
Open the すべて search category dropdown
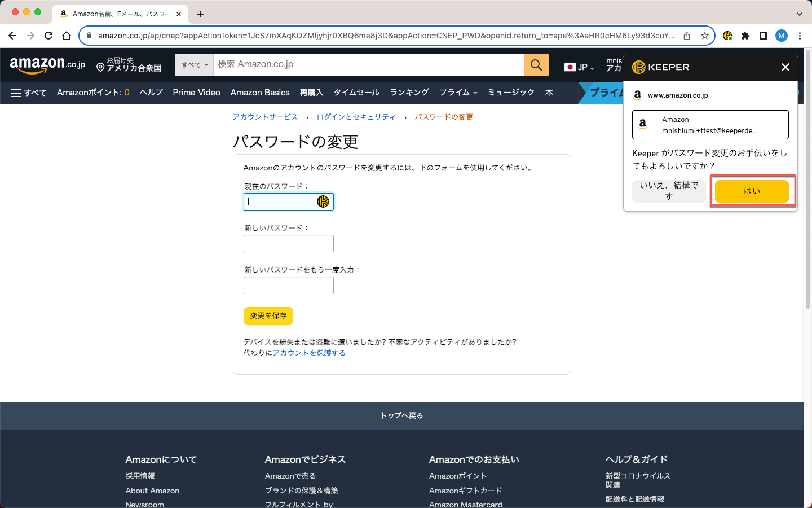[195, 65]
